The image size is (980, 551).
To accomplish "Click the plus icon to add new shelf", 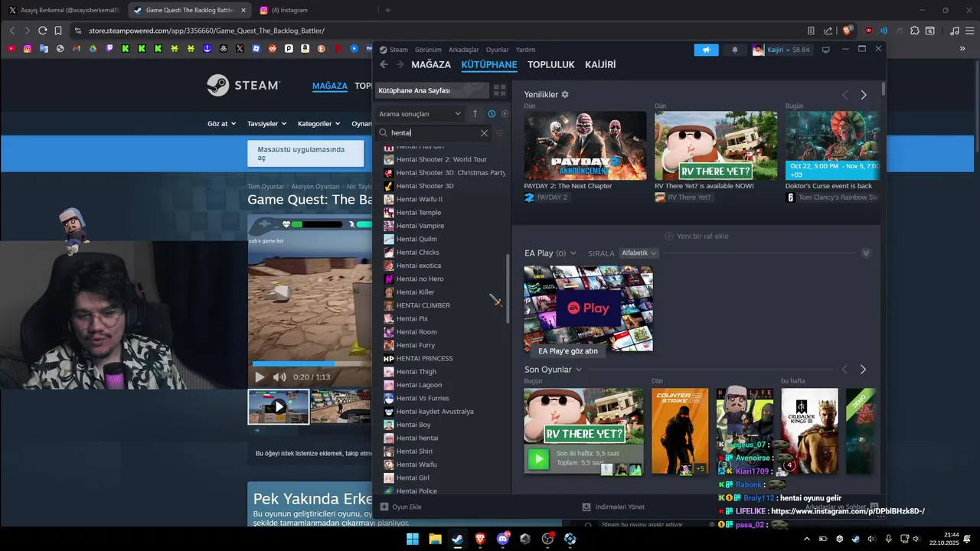I will [x=668, y=236].
